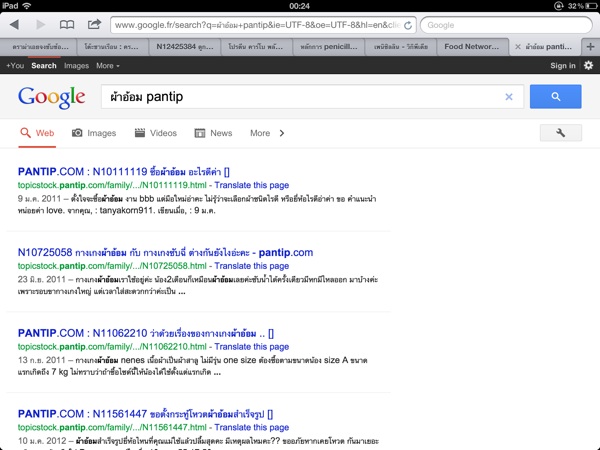Click the Google logo
600x450 pixels.
pos(52,97)
